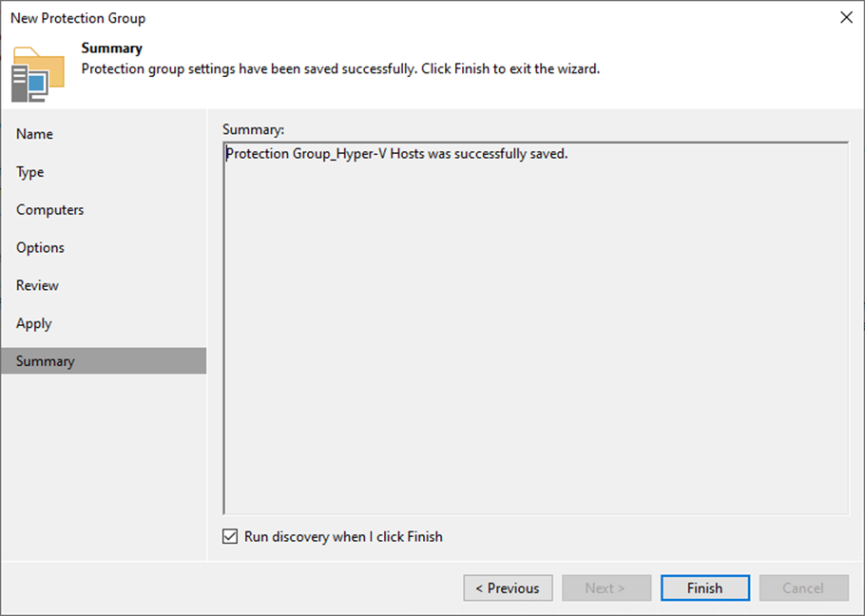Image resolution: width=865 pixels, height=616 pixels.
Task: Click the highlighted Summary step
Action: [x=46, y=361]
